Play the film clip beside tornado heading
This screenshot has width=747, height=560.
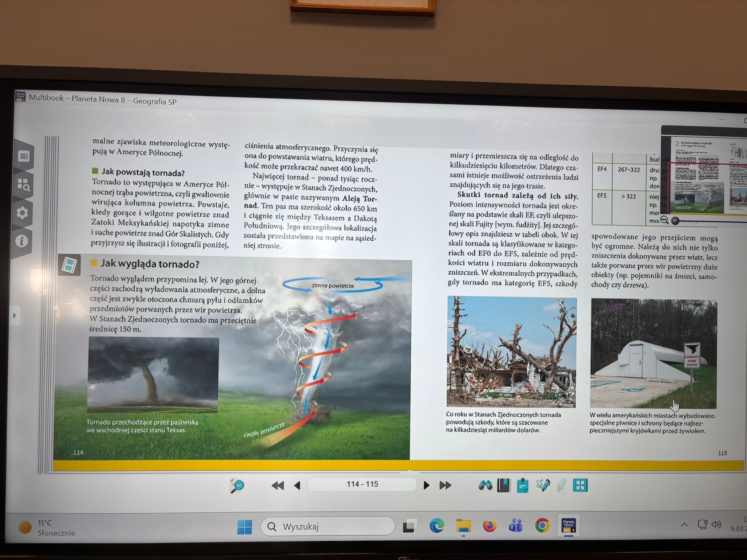click(x=69, y=264)
